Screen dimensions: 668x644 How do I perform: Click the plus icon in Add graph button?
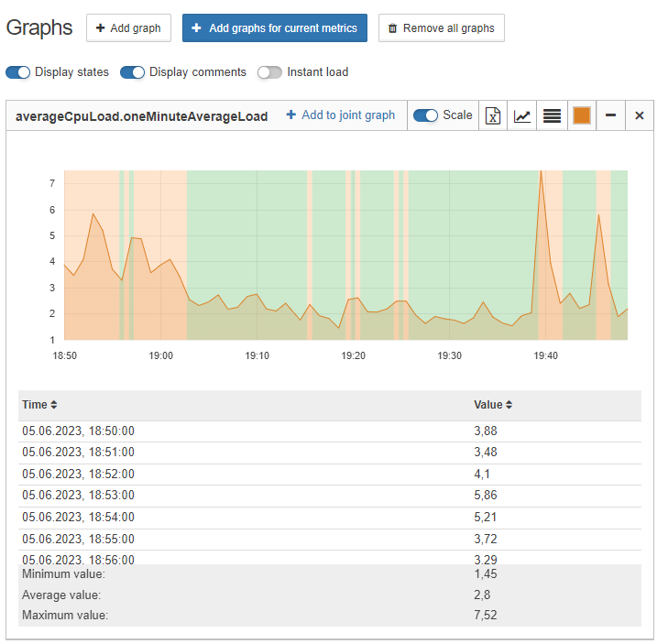pos(100,28)
